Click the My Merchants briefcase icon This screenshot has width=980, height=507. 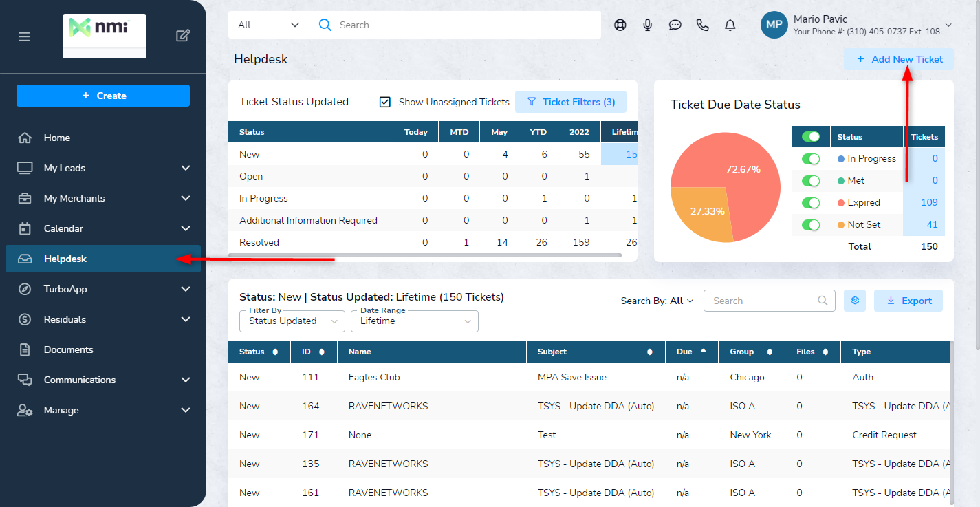point(25,198)
